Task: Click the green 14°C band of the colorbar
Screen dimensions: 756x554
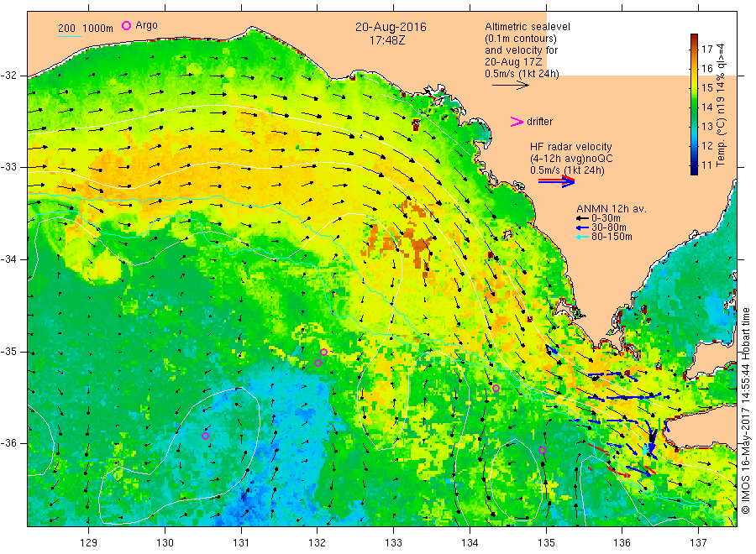Action: 694,107
